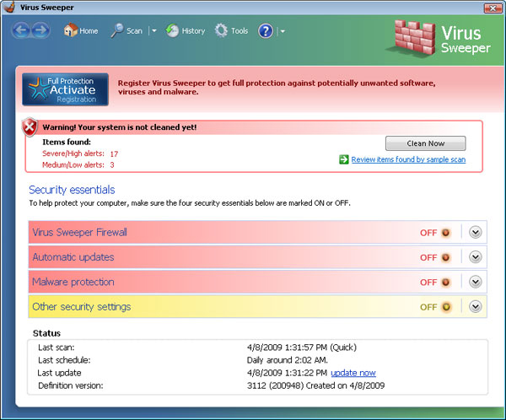Screen dimensions: 506x420
Task: Click the Virus Sweeper brick wall logo
Action: tap(414, 38)
